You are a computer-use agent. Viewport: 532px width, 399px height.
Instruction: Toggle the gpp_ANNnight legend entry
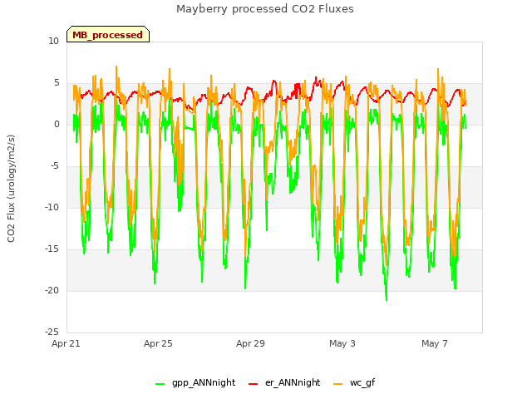(x=195, y=382)
